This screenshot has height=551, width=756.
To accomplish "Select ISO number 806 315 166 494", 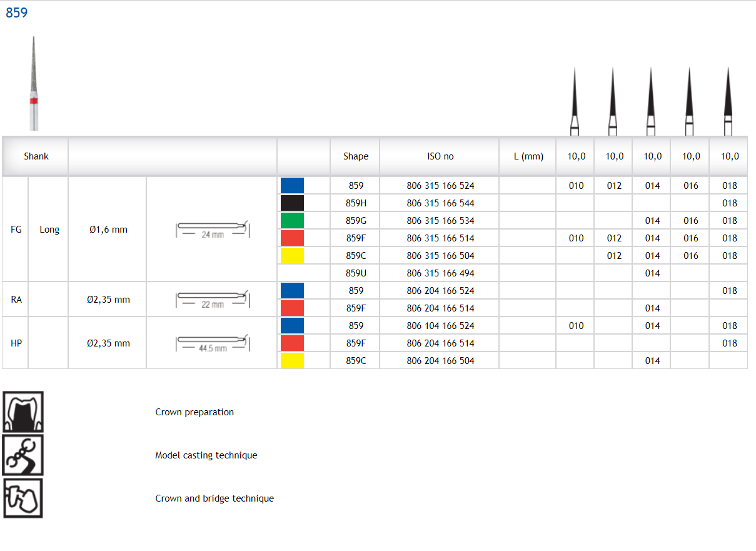I will [440, 273].
